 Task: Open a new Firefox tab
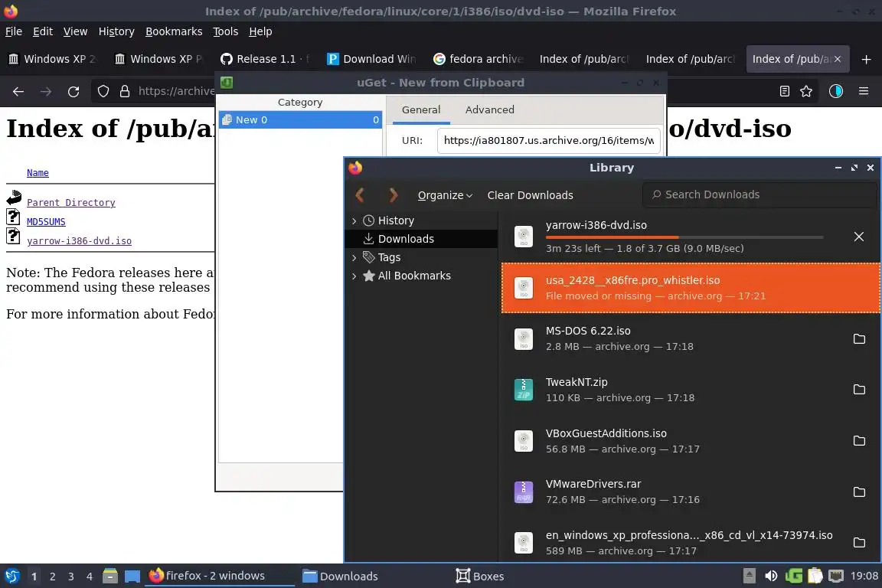tap(866, 59)
